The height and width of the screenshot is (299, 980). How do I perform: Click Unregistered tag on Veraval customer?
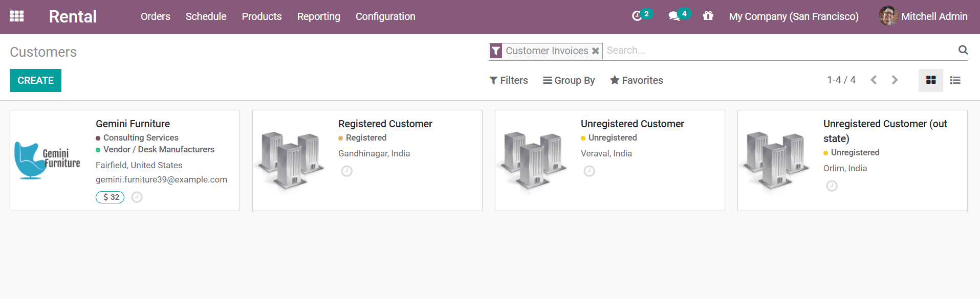point(609,138)
